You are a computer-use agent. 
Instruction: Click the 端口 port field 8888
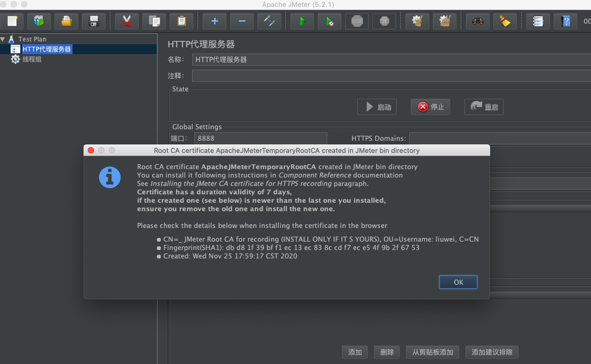click(x=261, y=138)
